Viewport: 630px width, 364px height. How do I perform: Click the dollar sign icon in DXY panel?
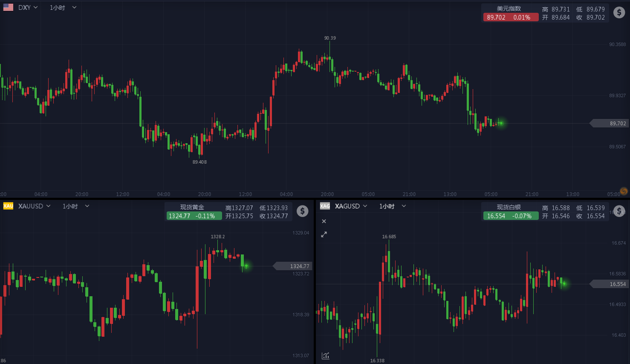pyautogui.click(x=619, y=12)
